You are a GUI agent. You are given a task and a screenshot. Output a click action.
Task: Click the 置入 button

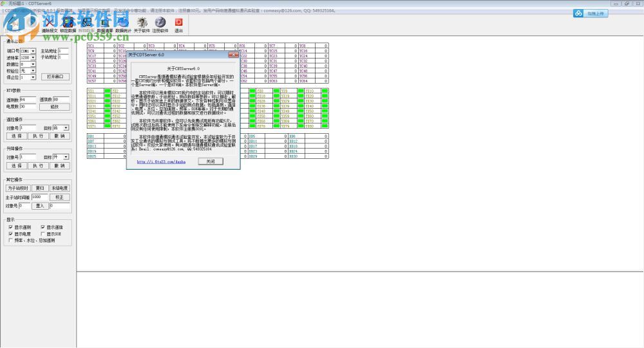point(40,206)
